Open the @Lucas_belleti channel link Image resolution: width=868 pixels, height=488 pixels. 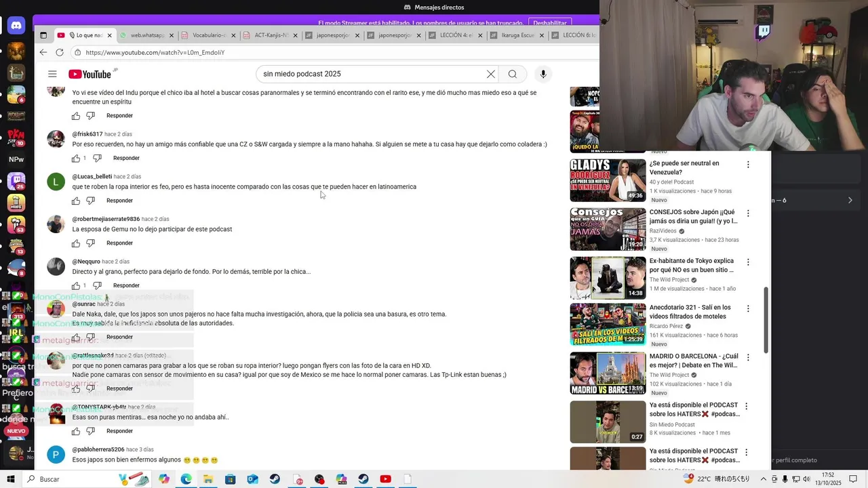(92, 177)
